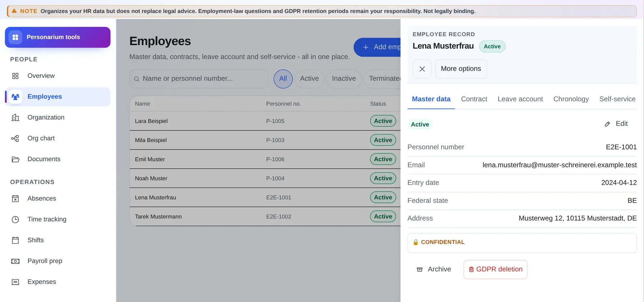Click the Payroll prep banknote icon

click(x=15, y=261)
